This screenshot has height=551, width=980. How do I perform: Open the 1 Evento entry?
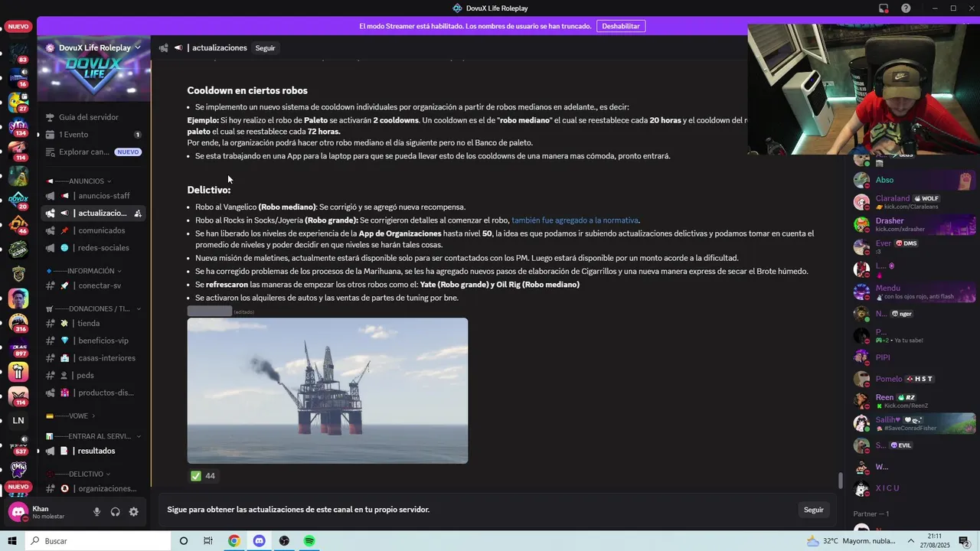(93, 135)
